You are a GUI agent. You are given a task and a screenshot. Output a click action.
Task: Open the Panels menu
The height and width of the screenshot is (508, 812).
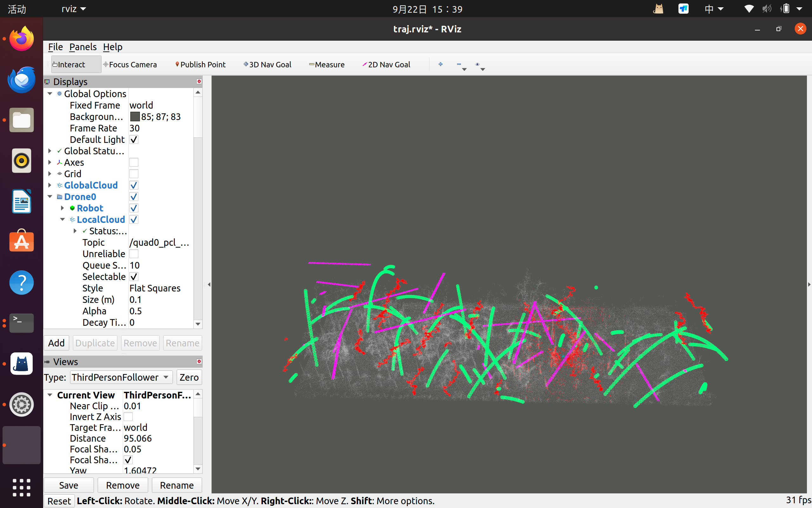pyautogui.click(x=83, y=47)
